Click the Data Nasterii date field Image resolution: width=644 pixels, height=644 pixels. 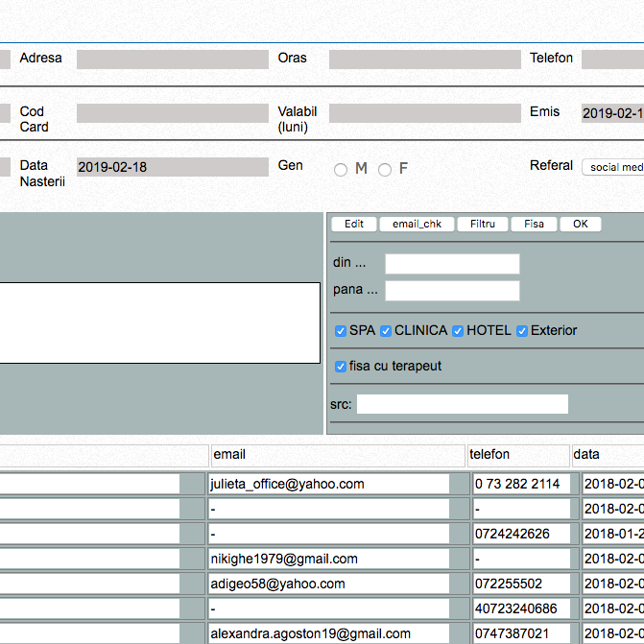[172, 167]
